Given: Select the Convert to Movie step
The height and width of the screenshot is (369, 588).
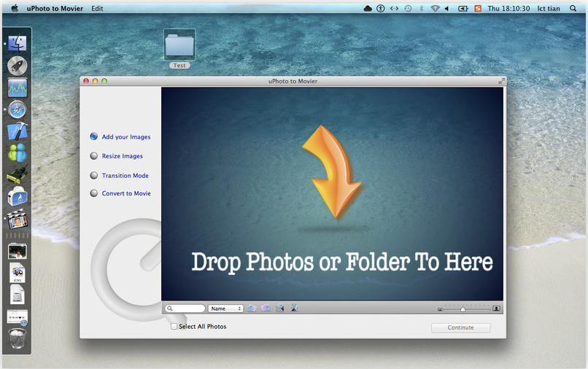Looking at the screenshot, I should pos(120,193).
